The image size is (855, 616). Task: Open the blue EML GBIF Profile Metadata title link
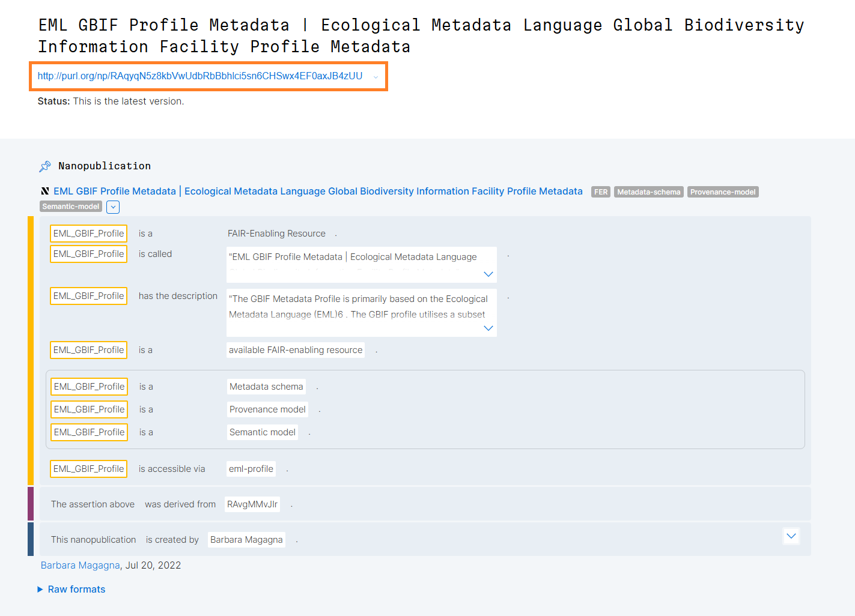tap(318, 192)
